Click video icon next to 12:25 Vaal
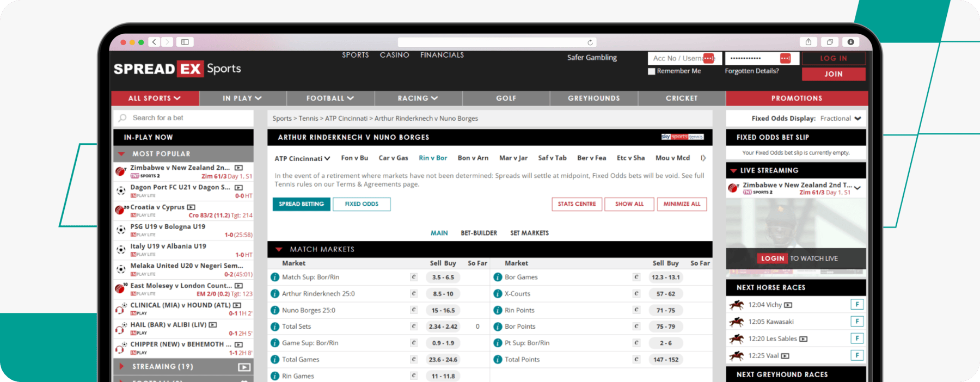Viewport: 980px width, 382px height. (x=785, y=356)
